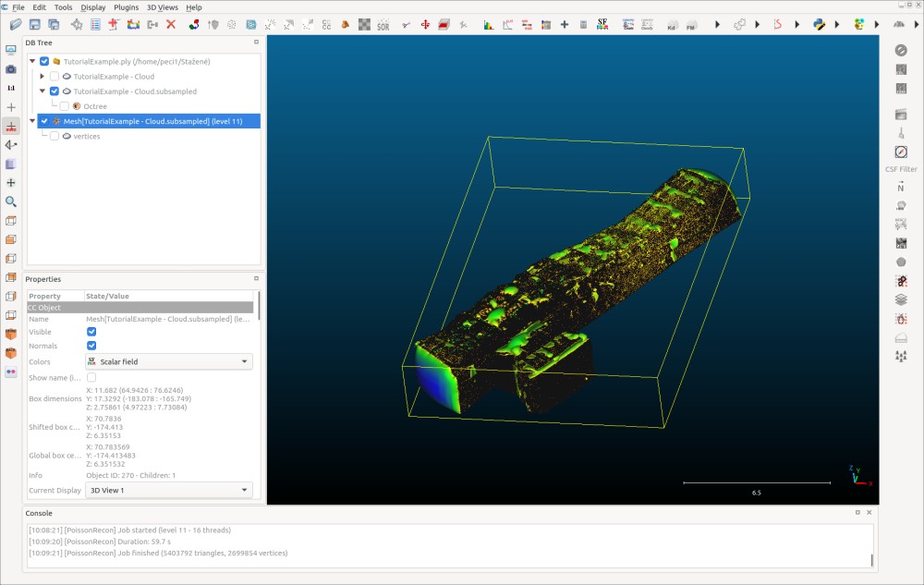Click the Open file folder icon
The height and width of the screenshot is (585, 924).
[x=16, y=24]
